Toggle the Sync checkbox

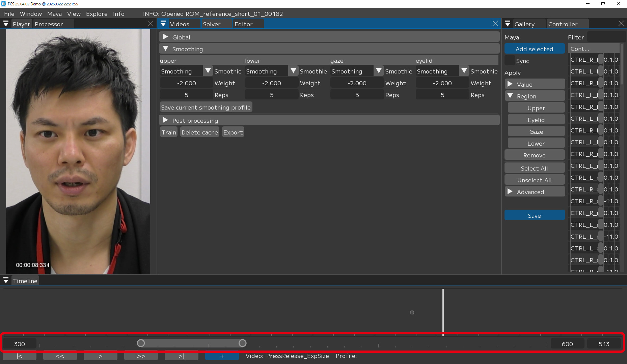510,61
